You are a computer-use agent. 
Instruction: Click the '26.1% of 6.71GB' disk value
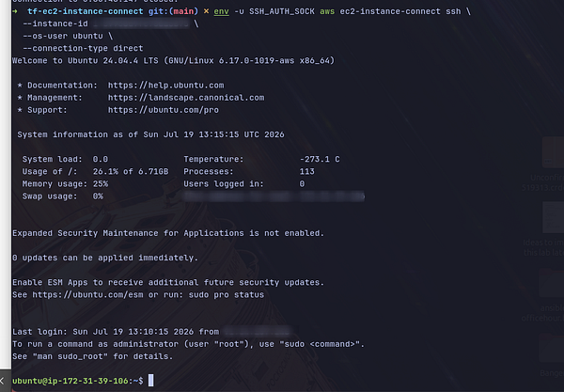pyautogui.click(x=131, y=172)
